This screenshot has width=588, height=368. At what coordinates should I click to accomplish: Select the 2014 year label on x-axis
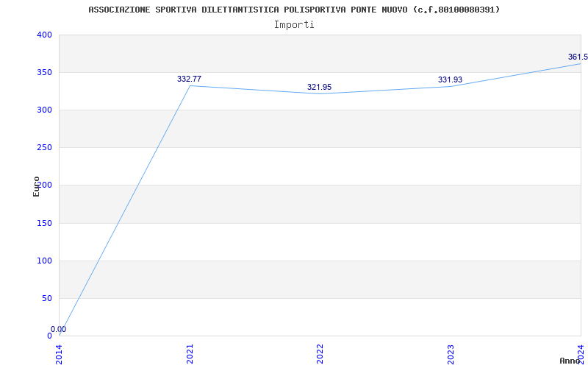click(60, 353)
